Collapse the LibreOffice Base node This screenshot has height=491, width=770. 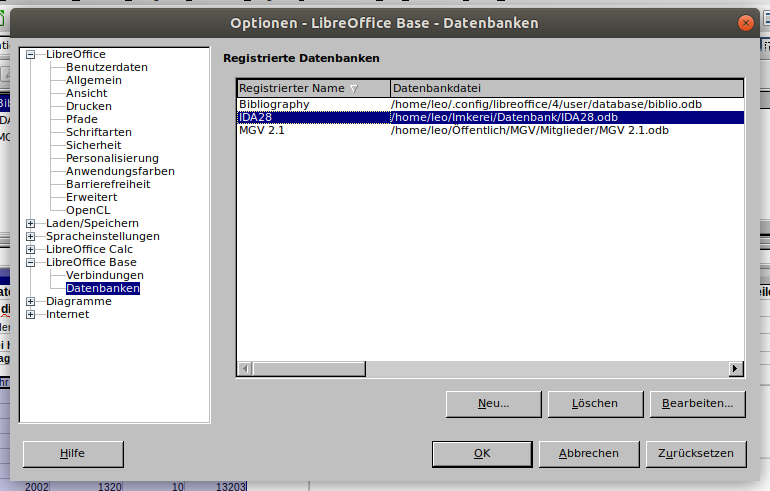pos(30,263)
